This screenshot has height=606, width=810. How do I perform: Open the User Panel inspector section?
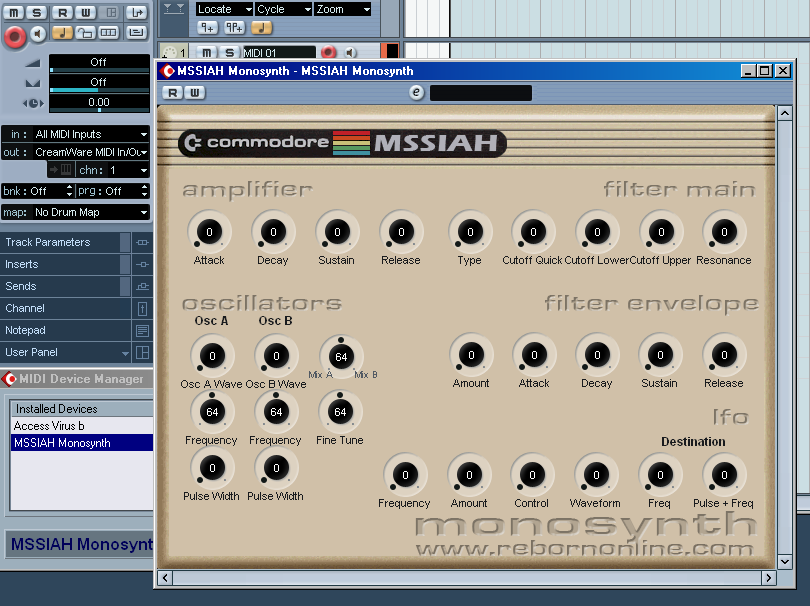(x=60, y=352)
